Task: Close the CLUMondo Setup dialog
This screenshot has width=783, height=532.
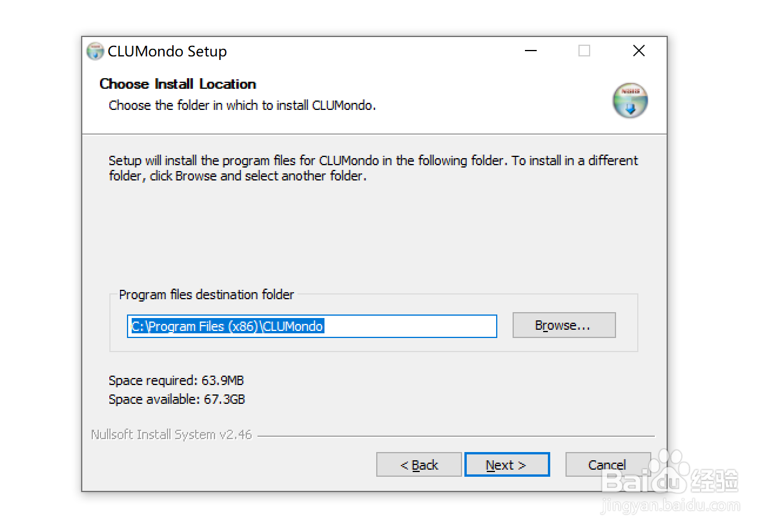Action: [639, 51]
